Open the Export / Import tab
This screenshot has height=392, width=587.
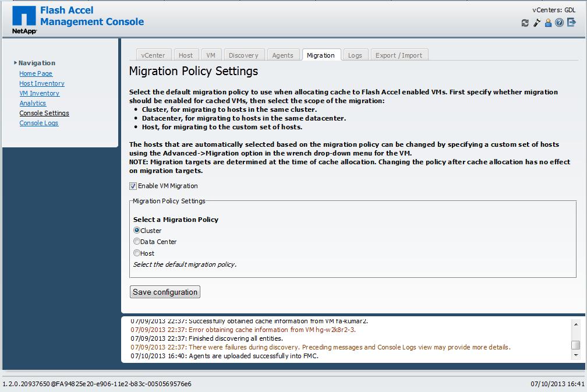pos(399,55)
